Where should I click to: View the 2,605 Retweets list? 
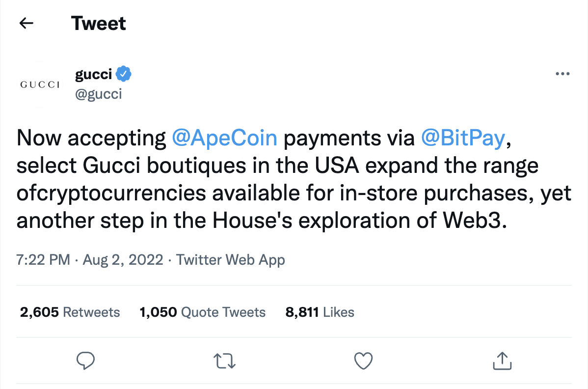click(70, 312)
